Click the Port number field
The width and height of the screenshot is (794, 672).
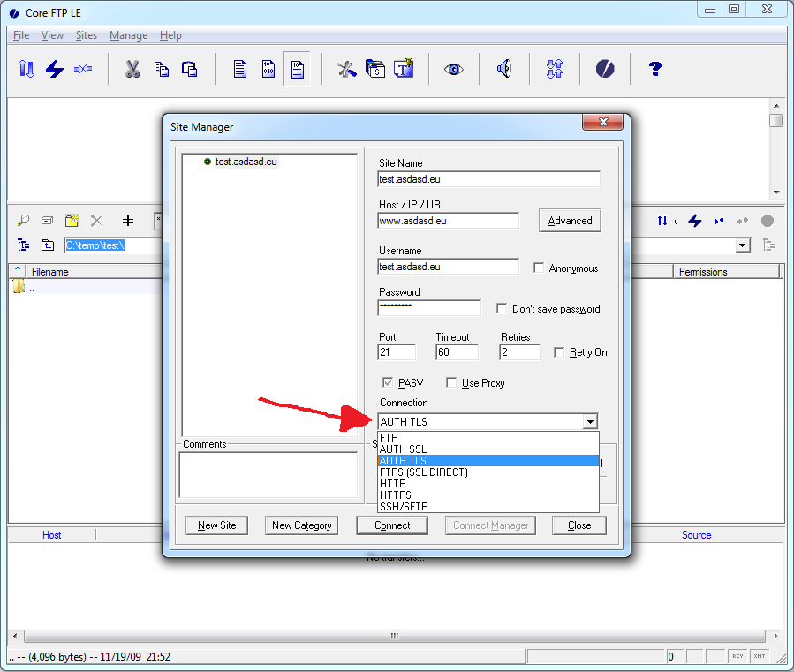(397, 352)
